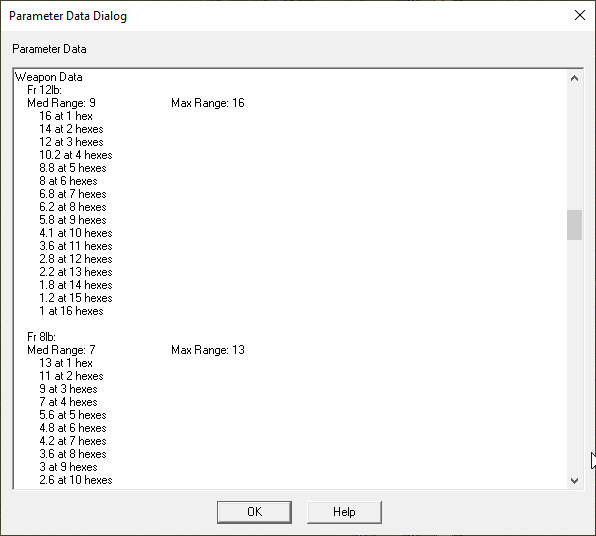Click the Max Range: 16 text

point(208,103)
